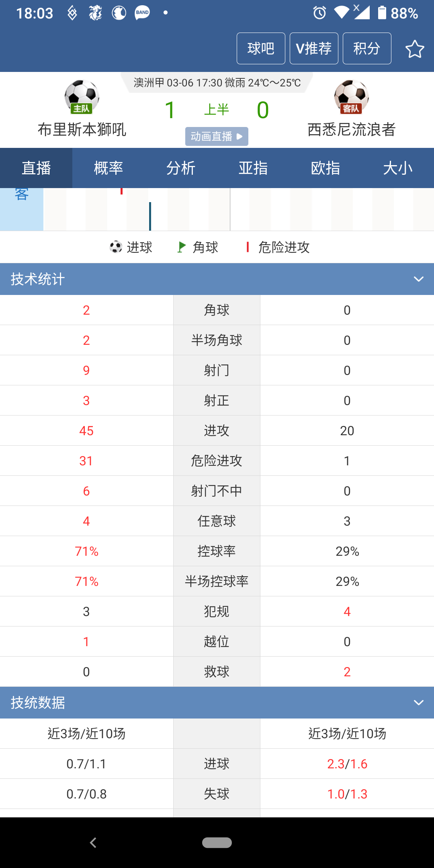Collapse the 技统数据 section chevron
Viewport: 434px width, 868px height.
coord(419,702)
